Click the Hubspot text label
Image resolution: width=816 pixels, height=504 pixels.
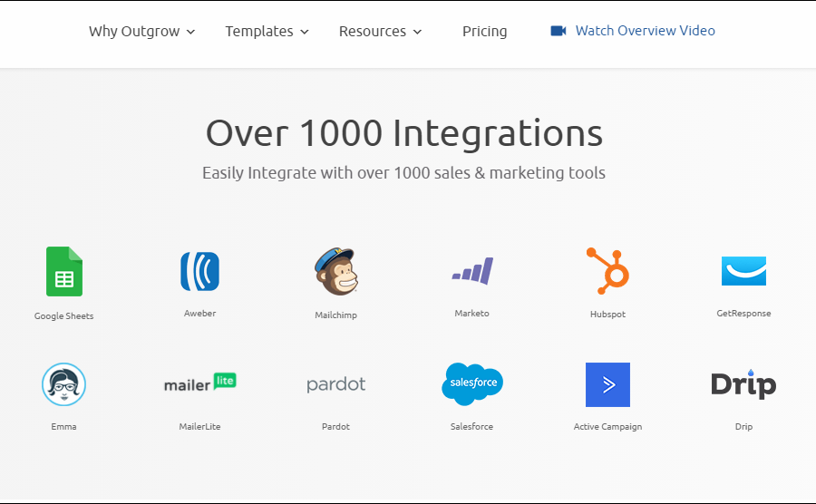coord(607,314)
